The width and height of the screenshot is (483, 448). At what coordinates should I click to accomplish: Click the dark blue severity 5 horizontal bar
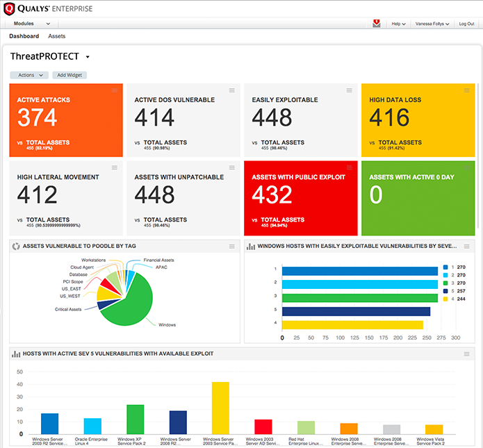click(356, 311)
